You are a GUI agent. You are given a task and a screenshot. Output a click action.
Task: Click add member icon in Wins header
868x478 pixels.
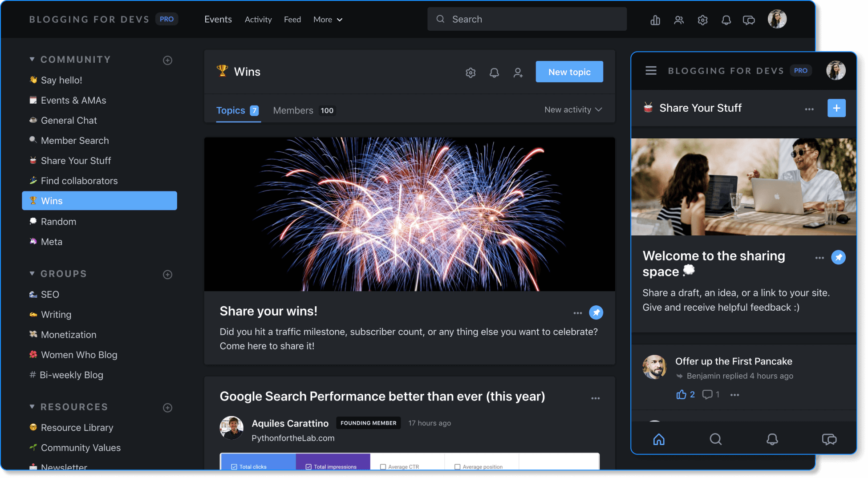click(518, 73)
